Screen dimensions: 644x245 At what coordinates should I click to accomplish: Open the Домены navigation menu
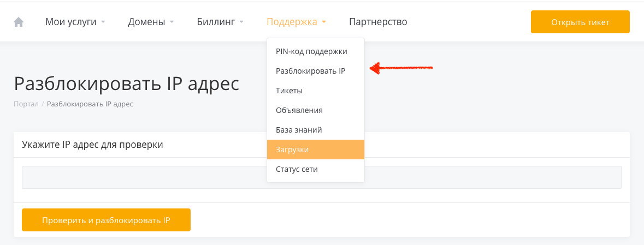coord(146,22)
